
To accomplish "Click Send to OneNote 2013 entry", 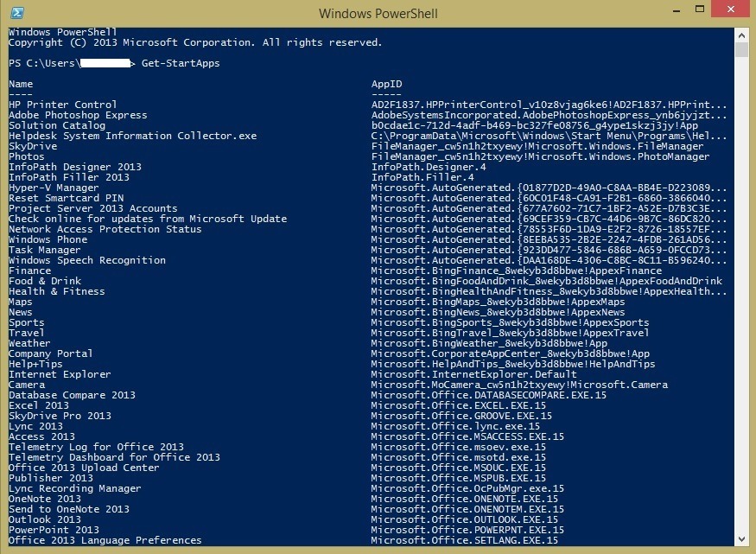I will click(69, 509).
